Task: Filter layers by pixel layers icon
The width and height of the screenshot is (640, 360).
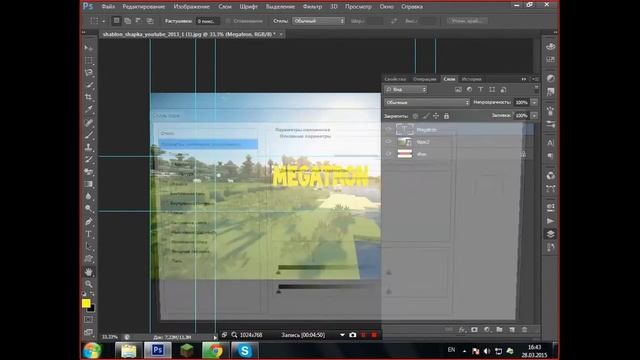Action: [x=458, y=89]
